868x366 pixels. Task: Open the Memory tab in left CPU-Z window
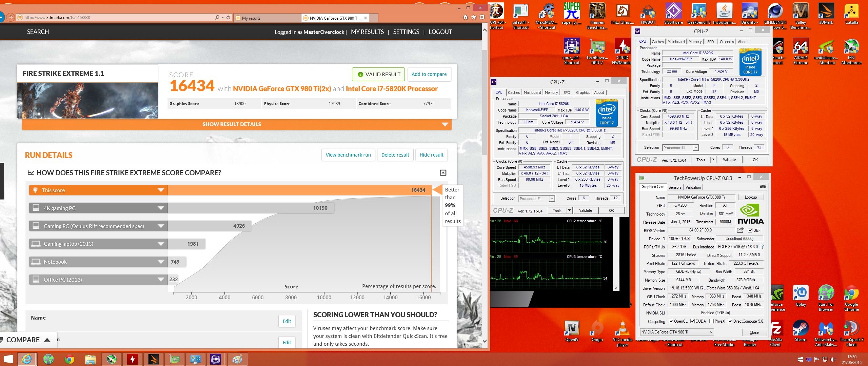[551, 93]
